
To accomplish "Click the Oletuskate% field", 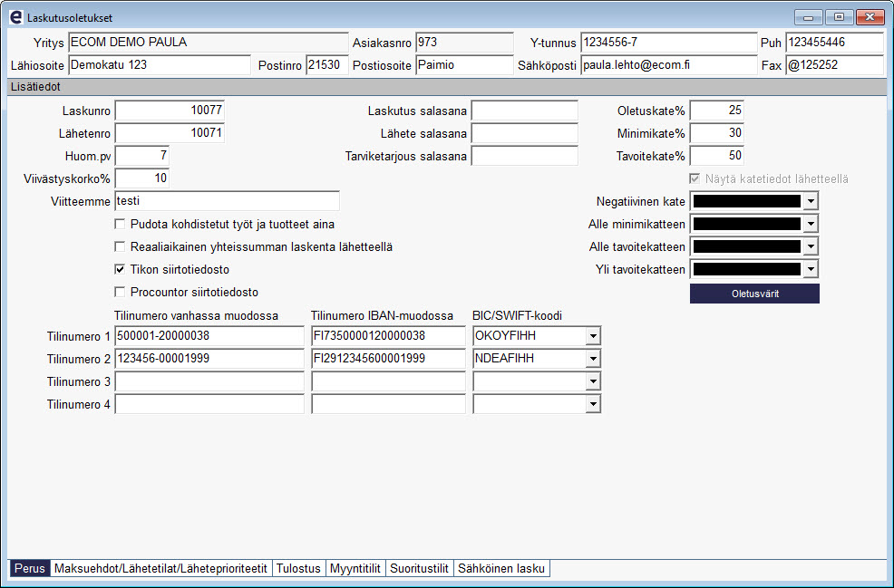I will click(716, 111).
